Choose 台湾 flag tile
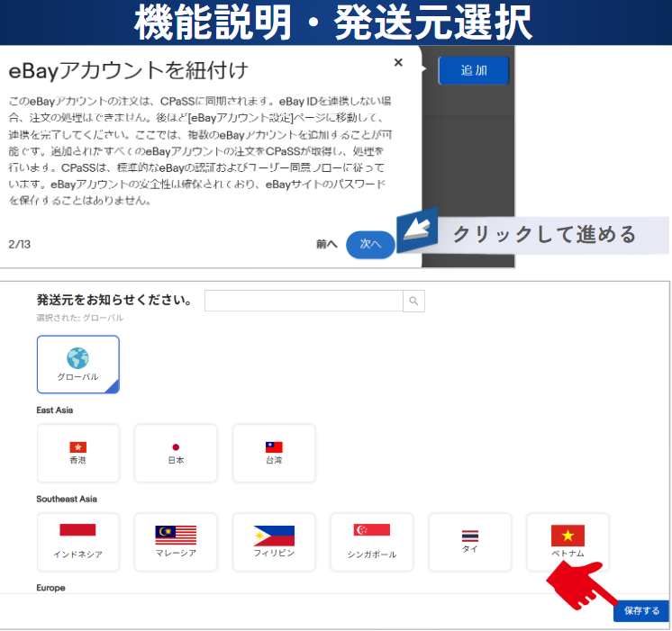 click(274, 453)
